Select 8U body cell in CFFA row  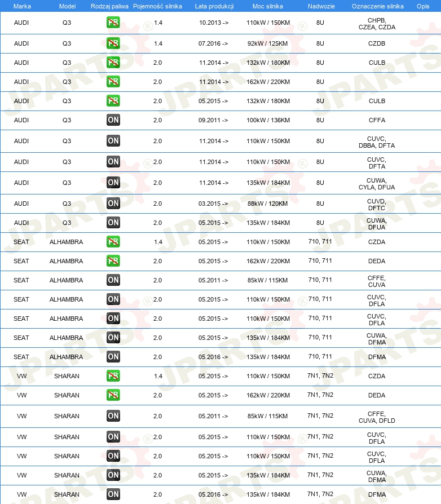click(320, 120)
